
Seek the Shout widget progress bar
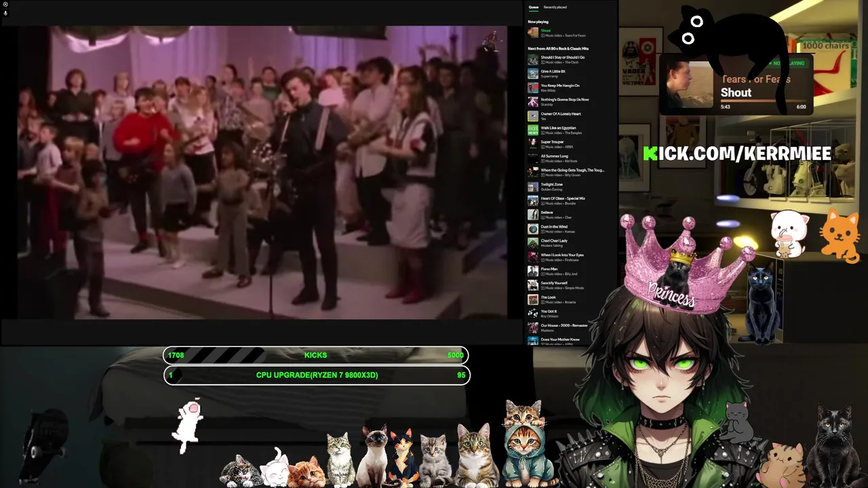coord(765,100)
